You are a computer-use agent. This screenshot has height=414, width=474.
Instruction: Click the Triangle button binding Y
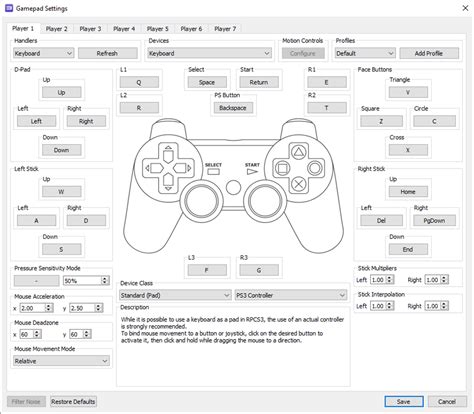(408, 92)
